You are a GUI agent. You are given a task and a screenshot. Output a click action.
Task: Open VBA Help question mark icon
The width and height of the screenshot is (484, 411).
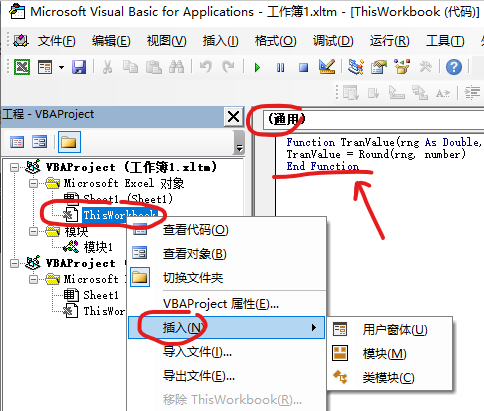pyautogui.click(x=454, y=67)
